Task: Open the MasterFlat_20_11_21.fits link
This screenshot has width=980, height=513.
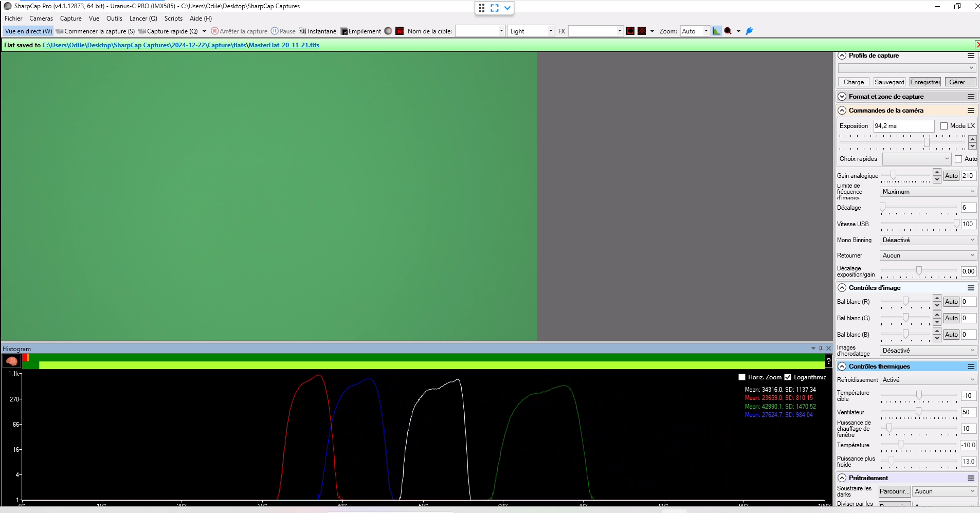Action: pyautogui.click(x=284, y=45)
